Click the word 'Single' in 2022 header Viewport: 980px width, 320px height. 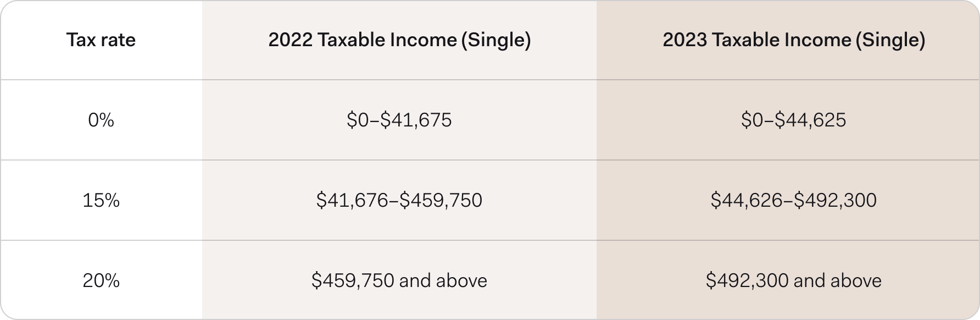point(495,40)
